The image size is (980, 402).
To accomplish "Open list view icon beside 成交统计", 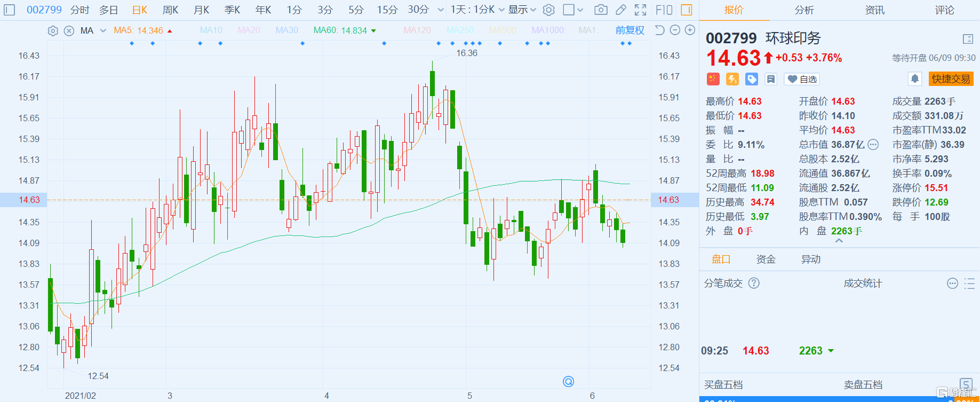I will [x=970, y=283].
